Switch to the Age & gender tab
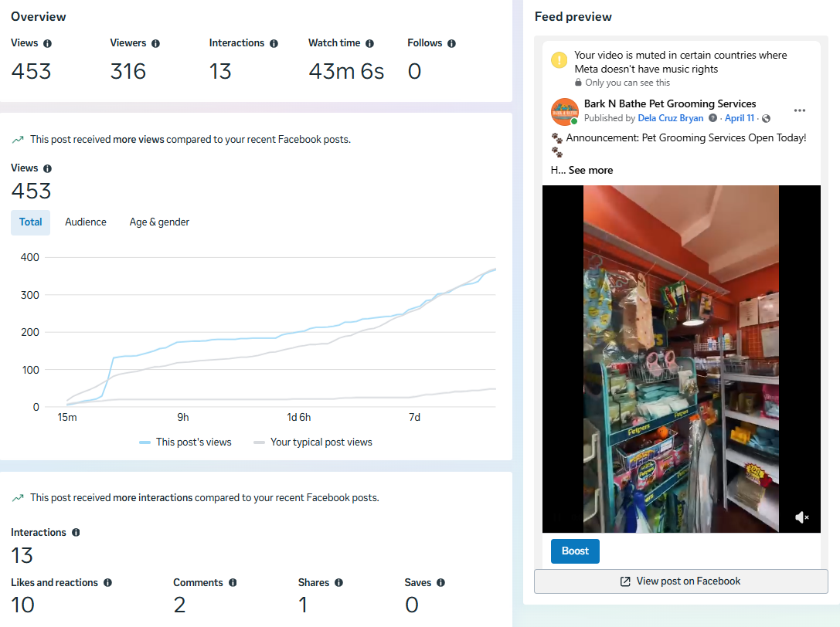The width and height of the screenshot is (840, 627). point(159,222)
